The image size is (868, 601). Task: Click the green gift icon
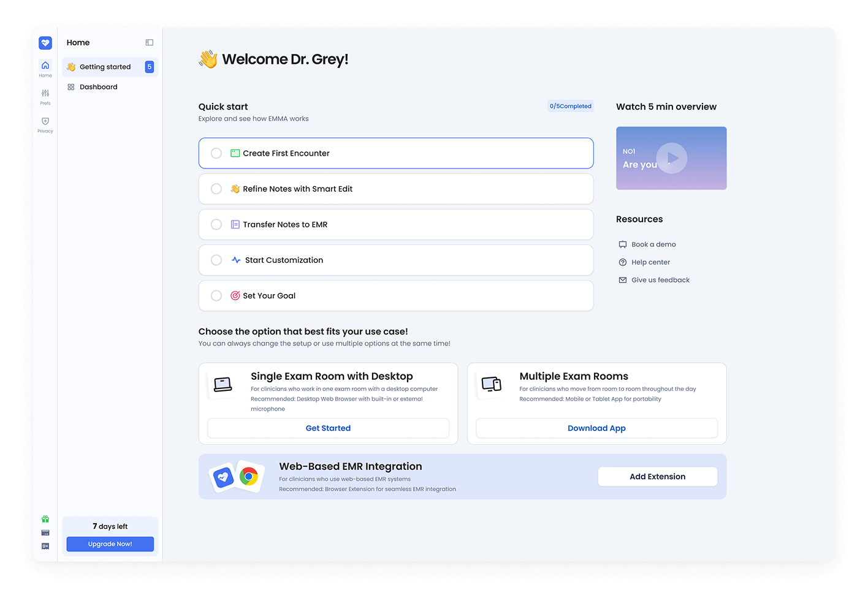coord(45,519)
